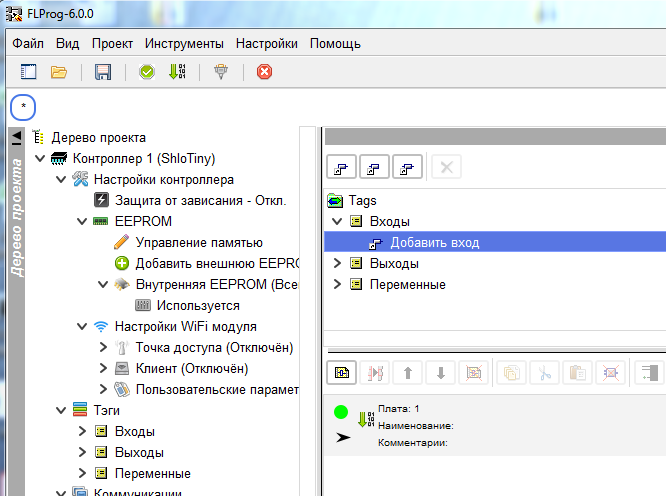Image resolution: width=666 pixels, height=496 pixels.
Task: Collapse the Входы node in Tags panel
Action: pyautogui.click(x=337, y=221)
